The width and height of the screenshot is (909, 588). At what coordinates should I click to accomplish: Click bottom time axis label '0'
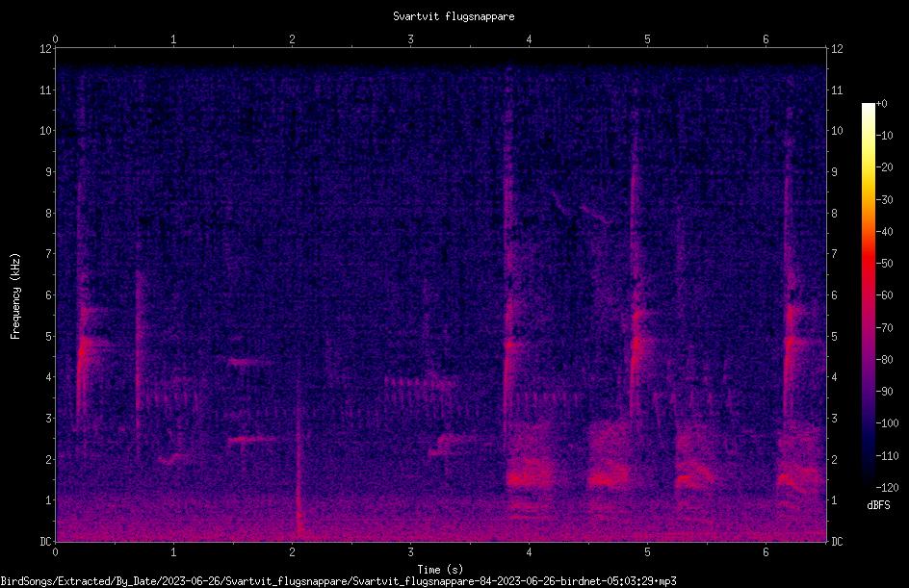(x=55, y=552)
